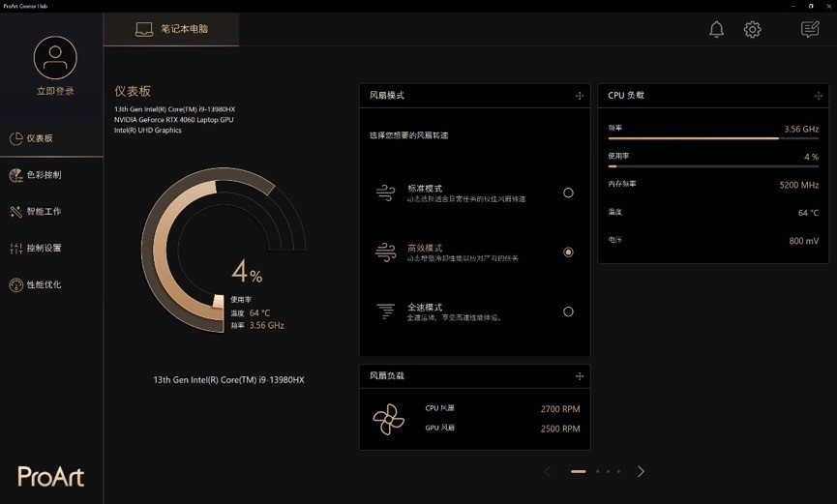Open 控制设置 control settings menu item
Image resolution: width=837 pixels, height=504 pixels.
(x=52, y=248)
